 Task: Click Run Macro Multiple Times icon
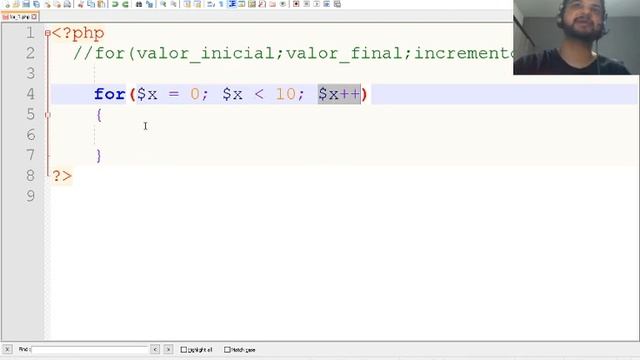pos(327,4)
